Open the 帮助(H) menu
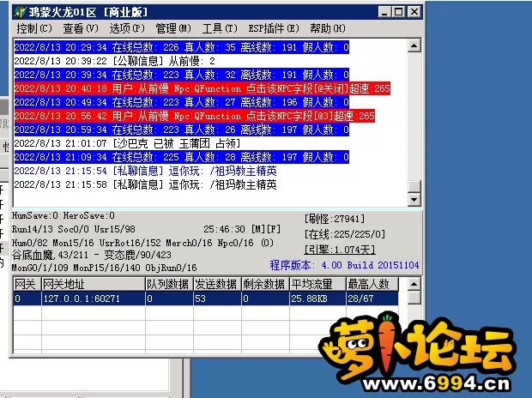This screenshot has height=398, width=532. pyautogui.click(x=328, y=28)
